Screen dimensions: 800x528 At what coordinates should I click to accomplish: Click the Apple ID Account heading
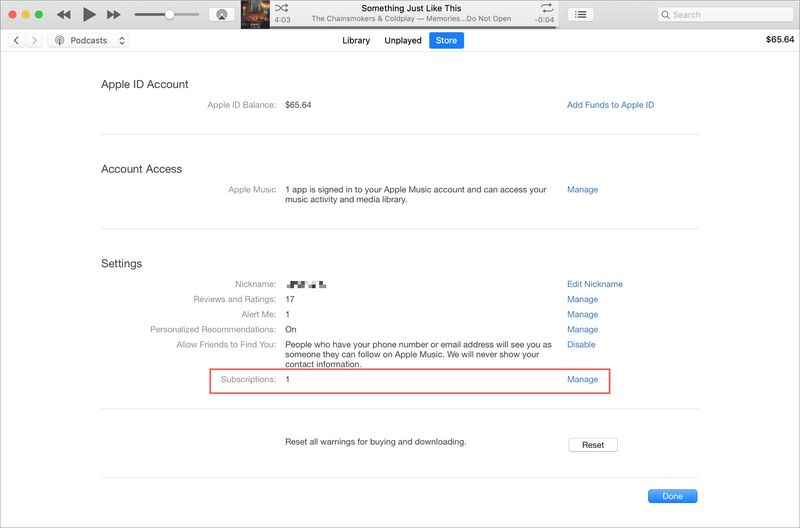tap(144, 84)
